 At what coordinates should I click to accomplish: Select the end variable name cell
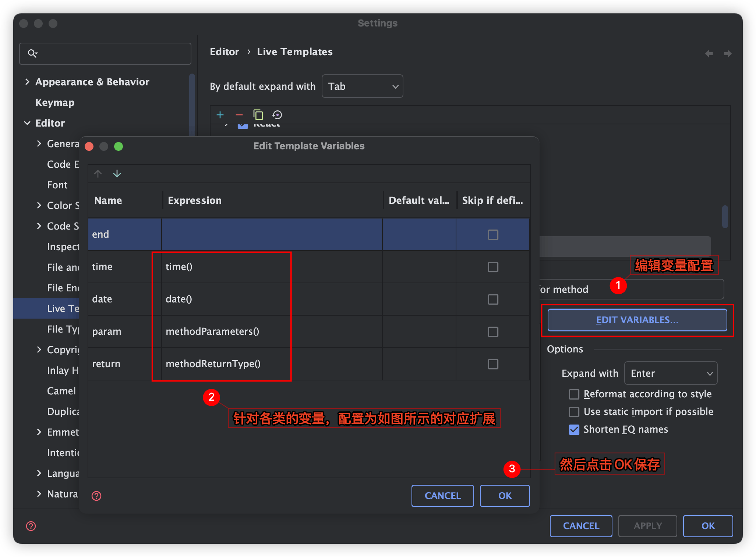[x=125, y=234]
